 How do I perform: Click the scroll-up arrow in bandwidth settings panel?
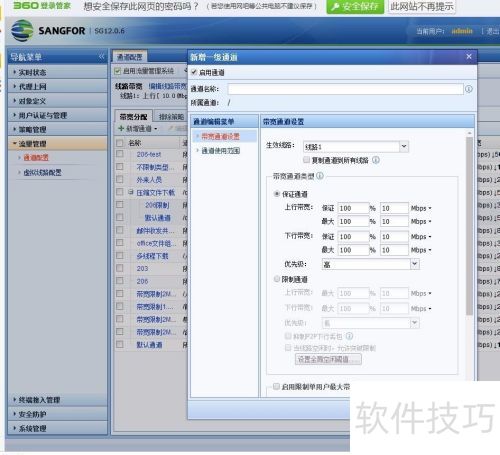click(x=469, y=133)
